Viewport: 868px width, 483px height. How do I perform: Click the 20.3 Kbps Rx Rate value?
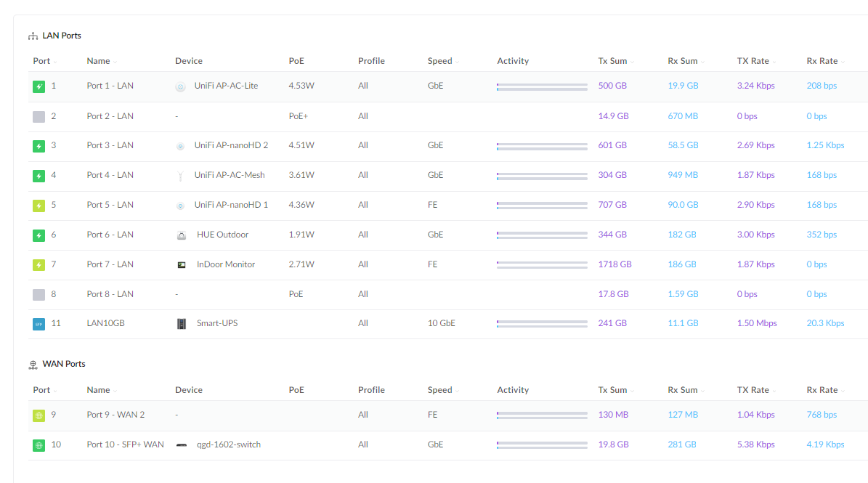[825, 324]
